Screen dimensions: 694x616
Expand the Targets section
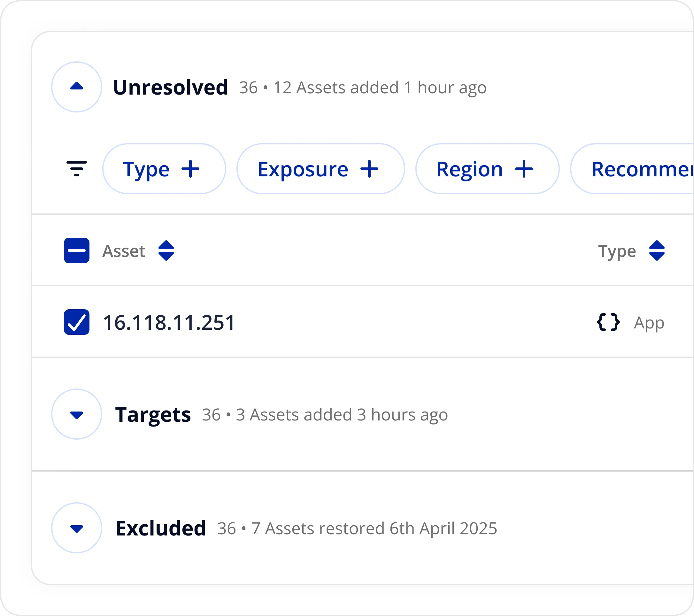coord(76,414)
